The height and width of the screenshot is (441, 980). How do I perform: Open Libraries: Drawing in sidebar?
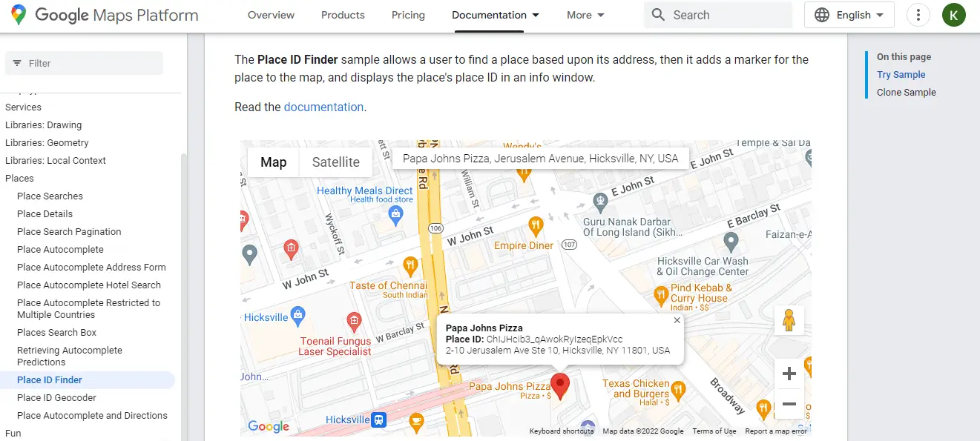43,125
